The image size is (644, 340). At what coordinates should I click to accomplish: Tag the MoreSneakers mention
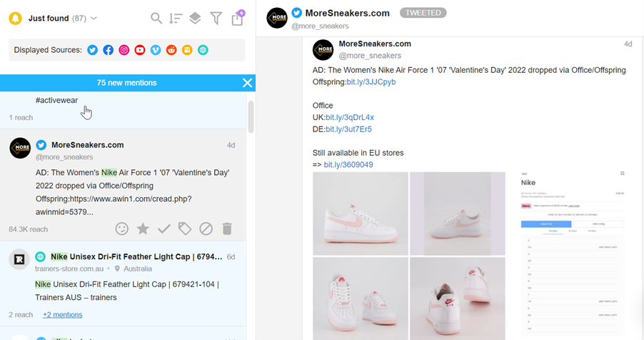tap(185, 229)
